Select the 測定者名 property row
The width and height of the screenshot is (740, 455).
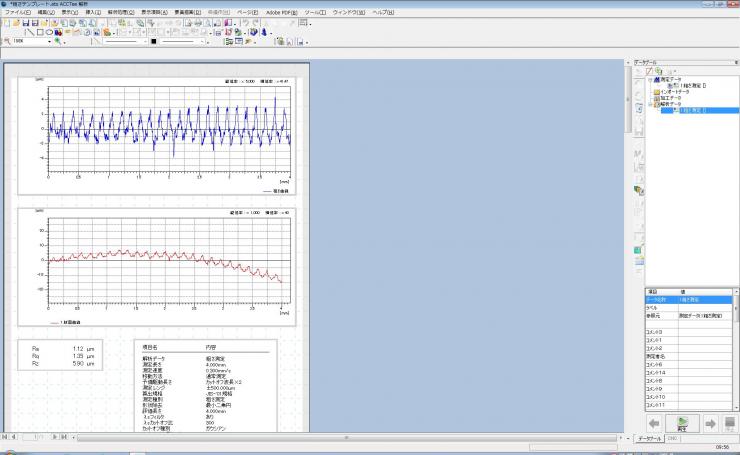click(689, 356)
